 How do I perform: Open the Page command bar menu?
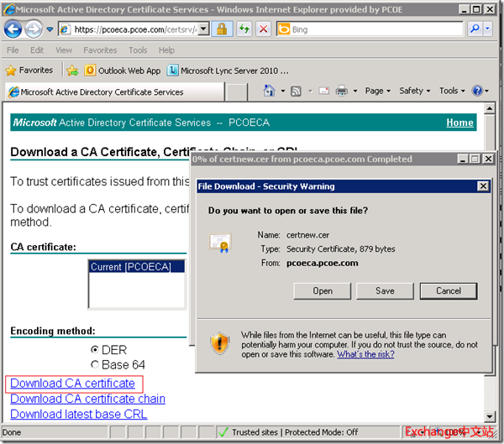(378, 91)
